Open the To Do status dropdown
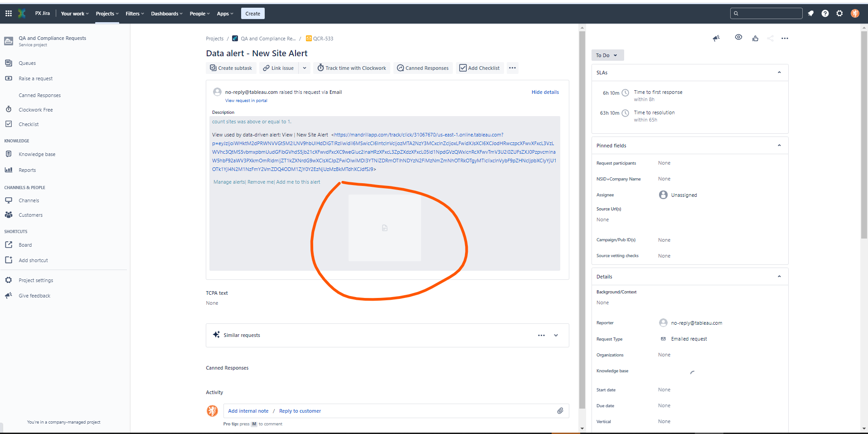The width and height of the screenshot is (868, 434). click(607, 55)
